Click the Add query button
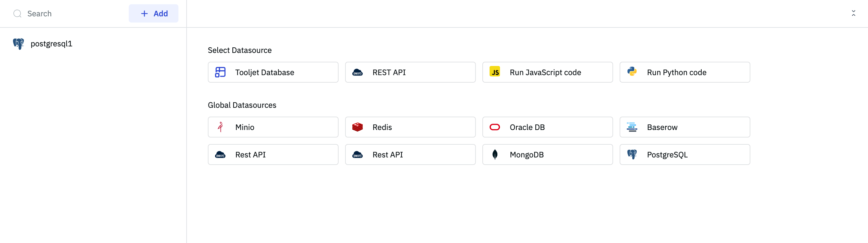This screenshot has height=243, width=868. 154,13
